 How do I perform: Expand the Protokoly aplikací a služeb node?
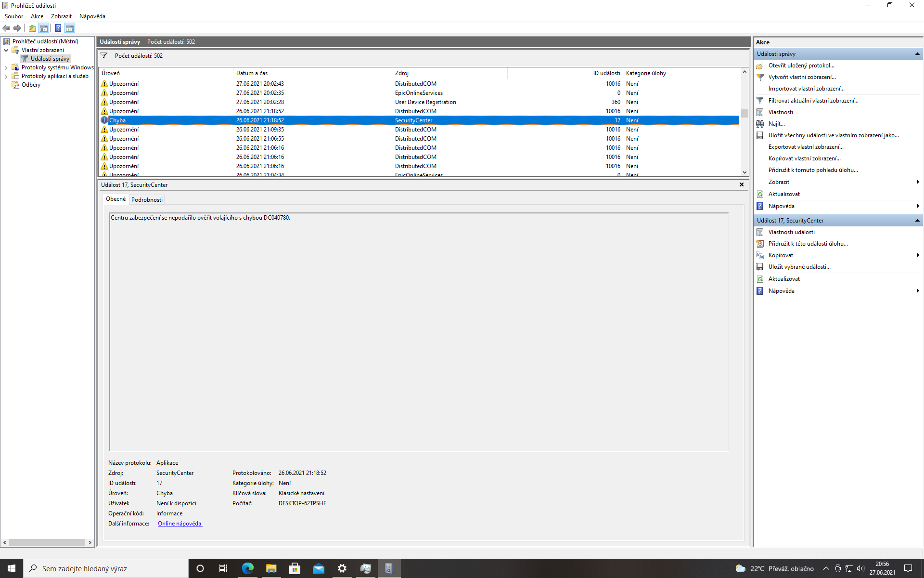[x=6, y=77]
